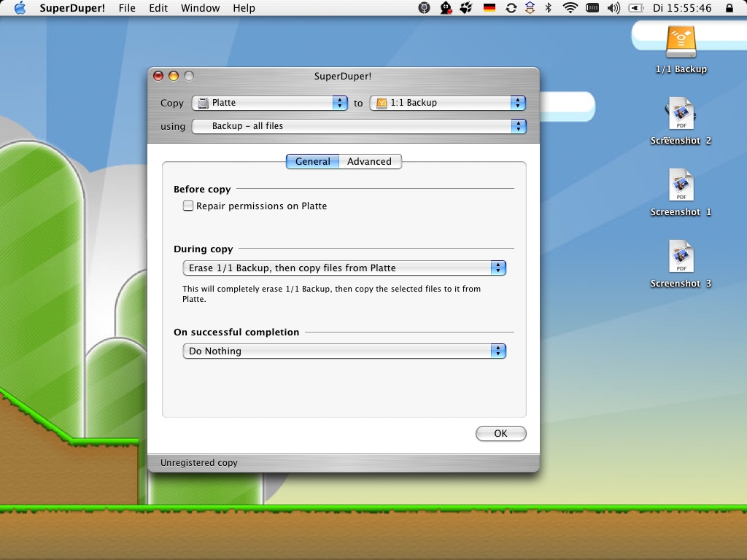Click the orange drive icon in destination dropdown
The width and height of the screenshot is (747, 560).
[x=382, y=103]
